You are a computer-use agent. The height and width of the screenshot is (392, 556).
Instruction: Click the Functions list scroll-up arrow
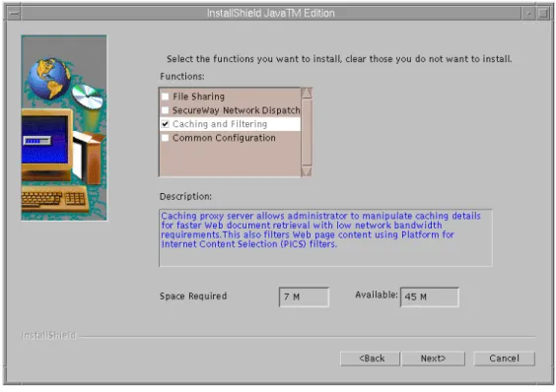pyautogui.click(x=307, y=93)
